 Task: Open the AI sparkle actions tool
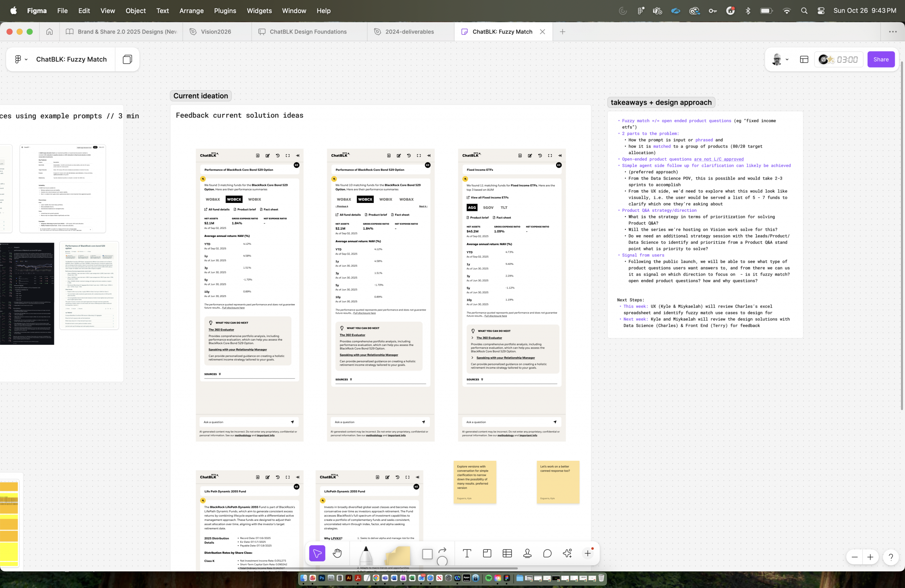(x=567, y=553)
